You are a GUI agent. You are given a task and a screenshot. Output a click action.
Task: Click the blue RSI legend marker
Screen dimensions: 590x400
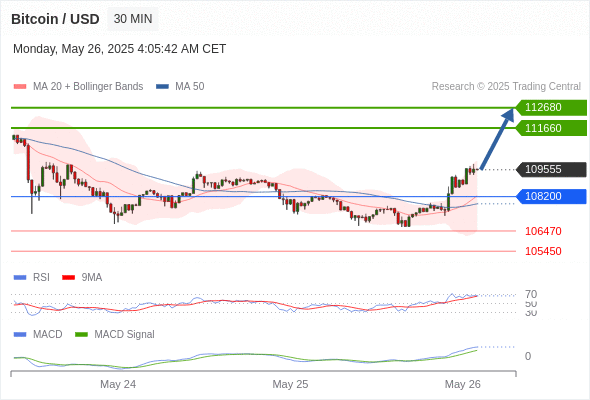[20, 278]
